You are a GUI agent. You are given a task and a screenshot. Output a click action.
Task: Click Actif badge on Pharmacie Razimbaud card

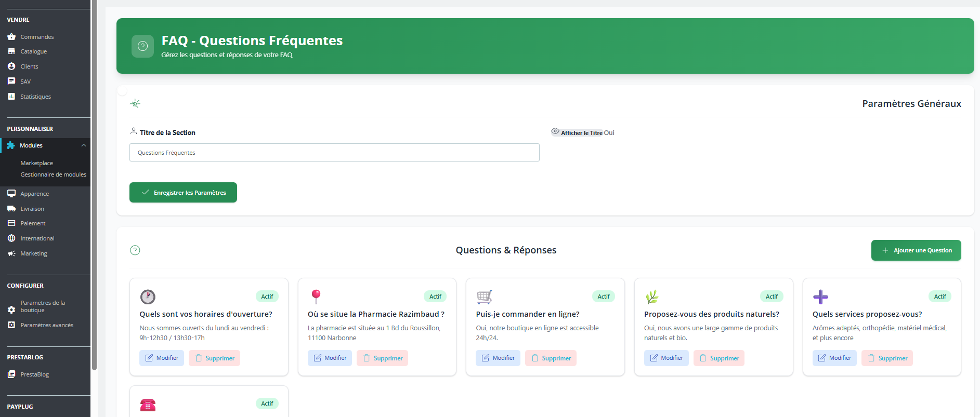click(435, 297)
